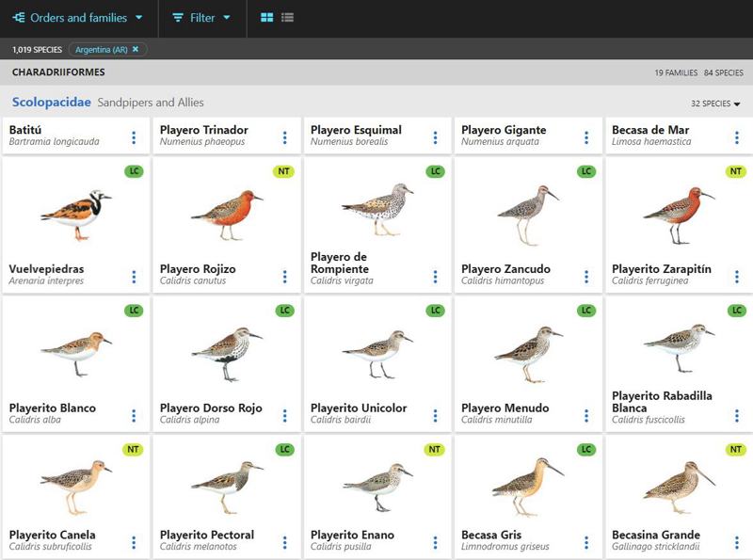This screenshot has height=560, width=753.
Task: Open options menu for Playero Rojizo
Action: click(284, 277)
